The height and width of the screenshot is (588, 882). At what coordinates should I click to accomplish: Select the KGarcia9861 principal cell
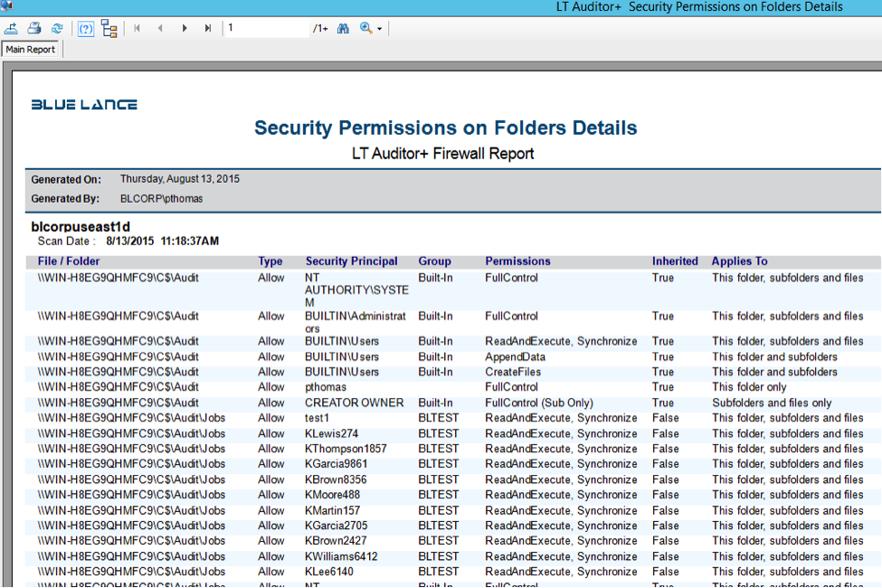(337, 464)
